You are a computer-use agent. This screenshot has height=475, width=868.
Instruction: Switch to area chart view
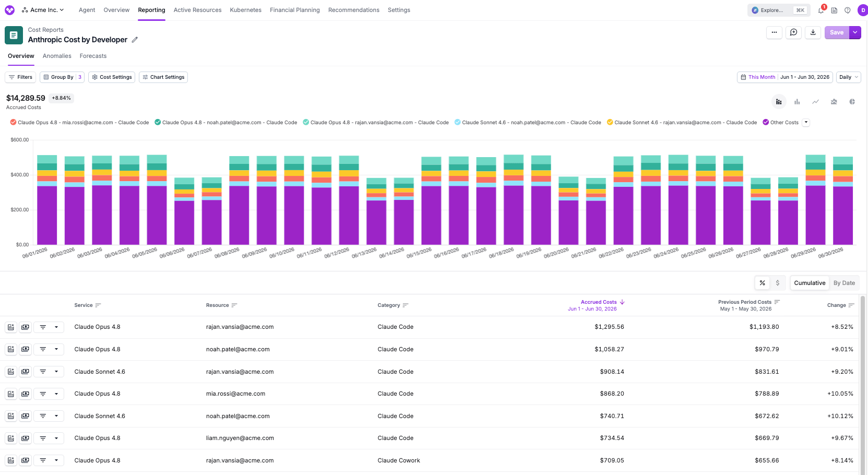coord(834,102)
